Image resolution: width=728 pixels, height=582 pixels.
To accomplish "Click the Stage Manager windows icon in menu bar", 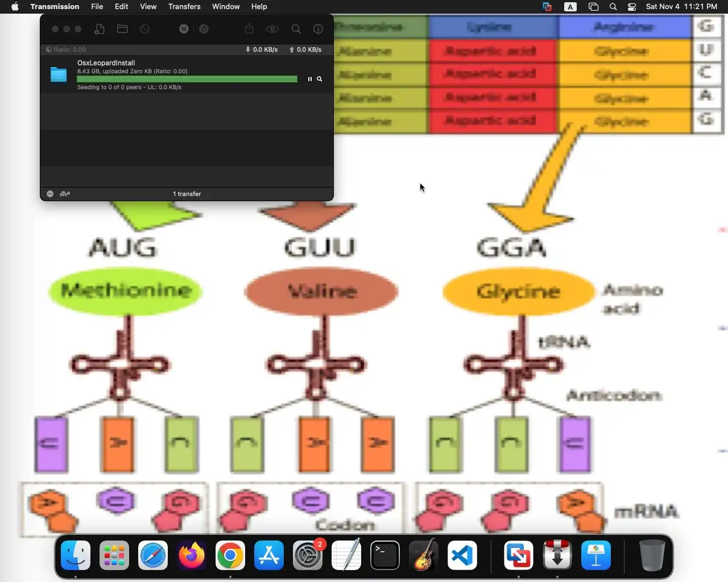I will 593,7.
